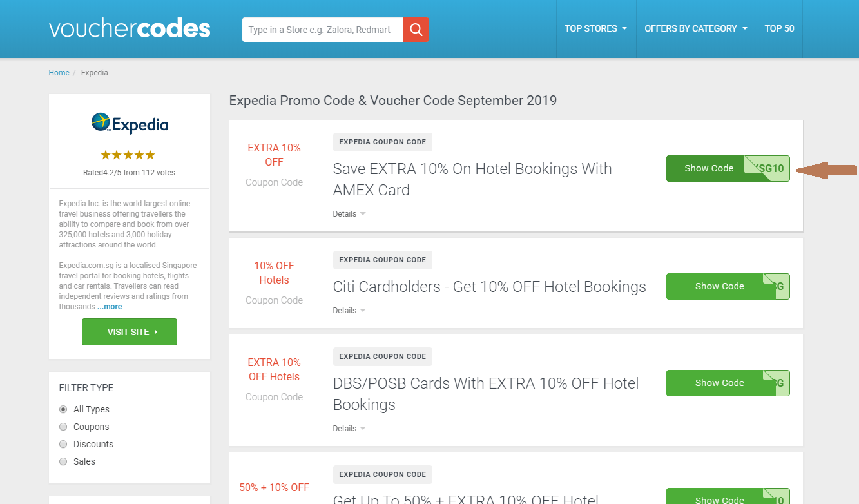Click the search magnifier icon

tap(416, 29)
